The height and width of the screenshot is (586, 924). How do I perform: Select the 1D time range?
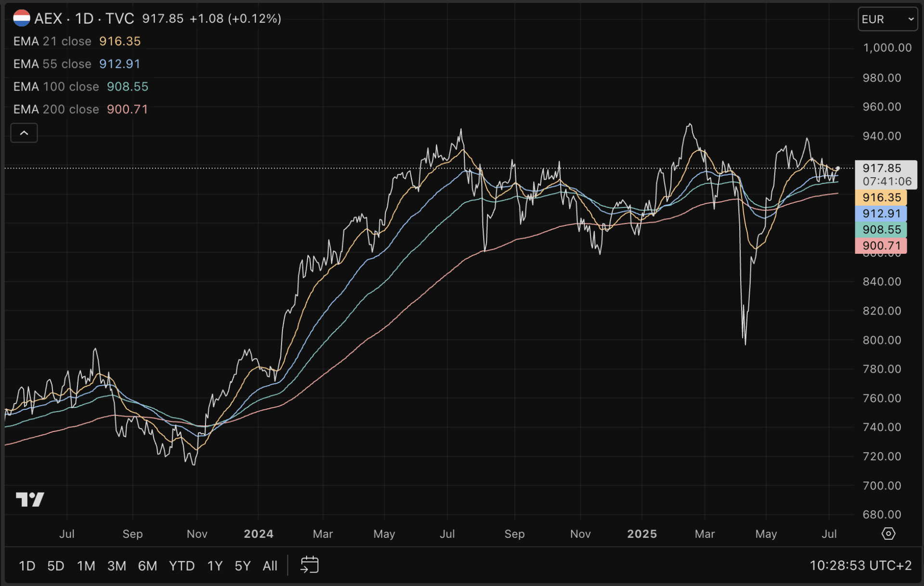27,566
